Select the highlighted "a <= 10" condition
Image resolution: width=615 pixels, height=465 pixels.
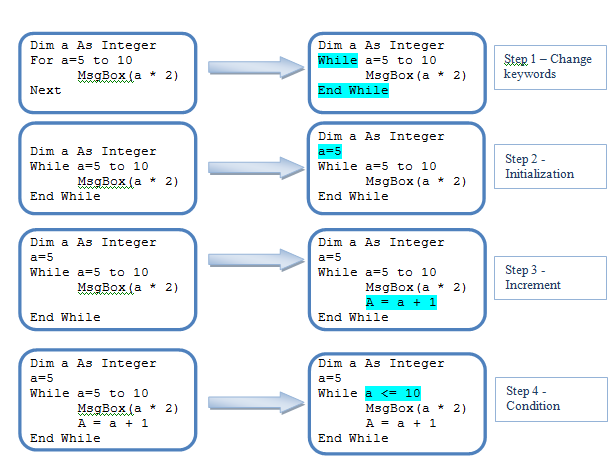[x=393, y=393]
